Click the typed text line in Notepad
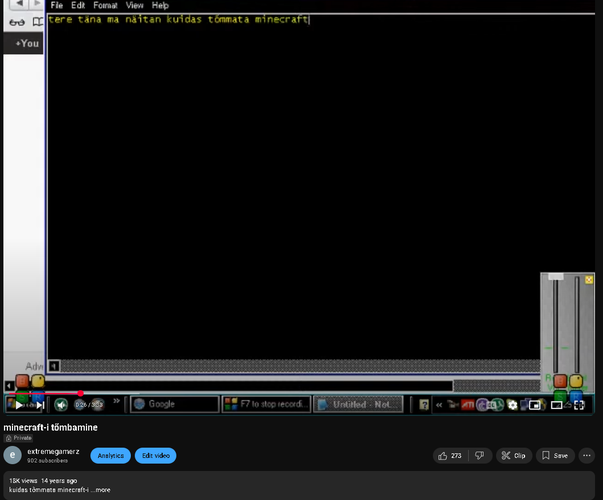The image size is (603, 500). (178, 19)
